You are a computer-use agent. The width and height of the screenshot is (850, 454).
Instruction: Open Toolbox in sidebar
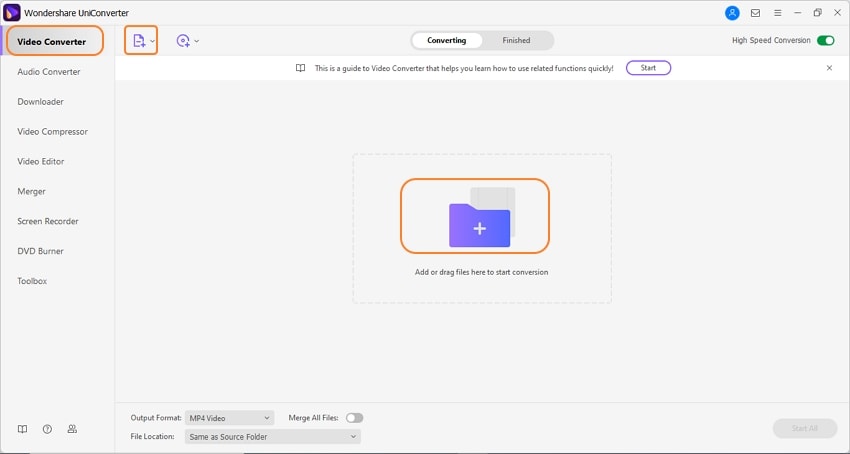click(x=32, y=281)
